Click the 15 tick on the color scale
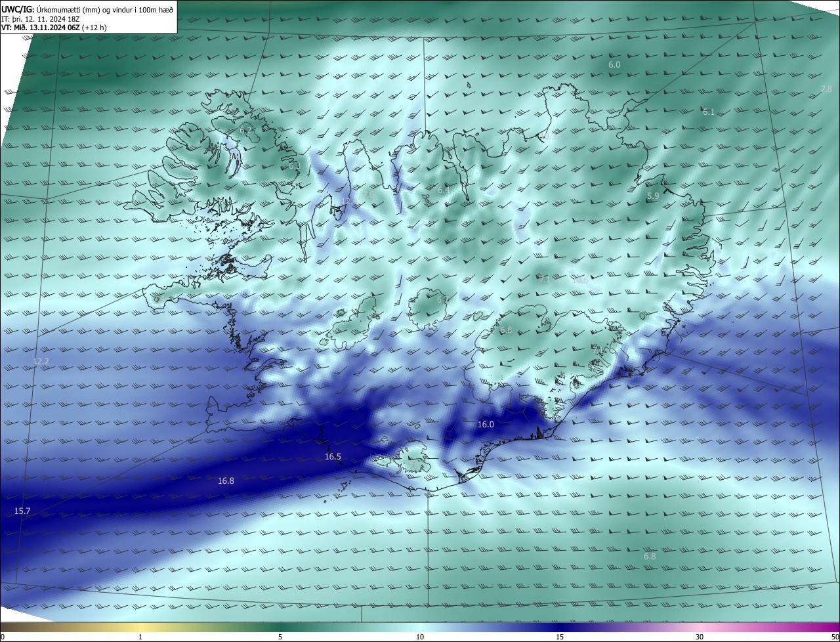 click(560, 637)
